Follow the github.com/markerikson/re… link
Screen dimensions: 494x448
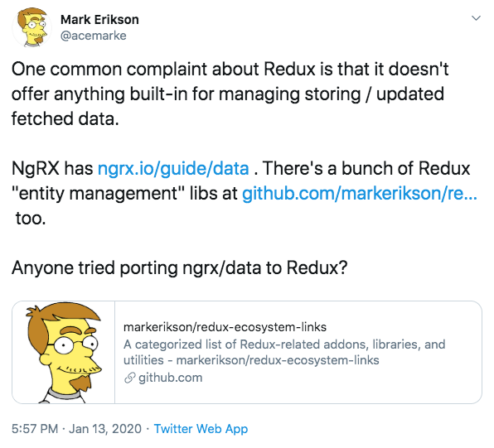pos(360,193)
